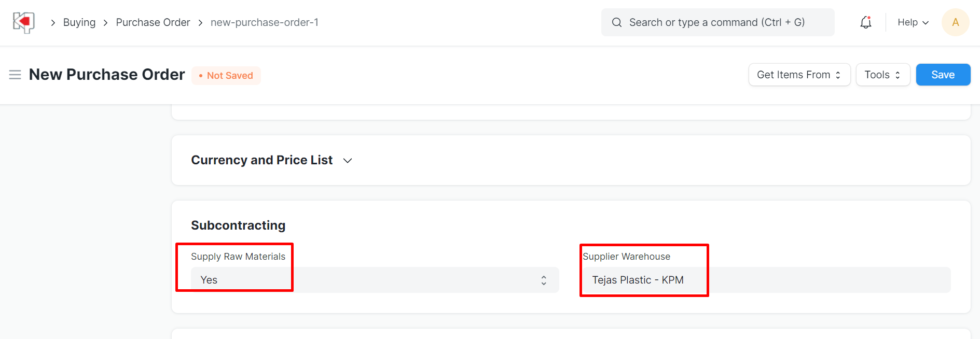Click the magnifier icon in search bar
980x339 pixels.
617,22
